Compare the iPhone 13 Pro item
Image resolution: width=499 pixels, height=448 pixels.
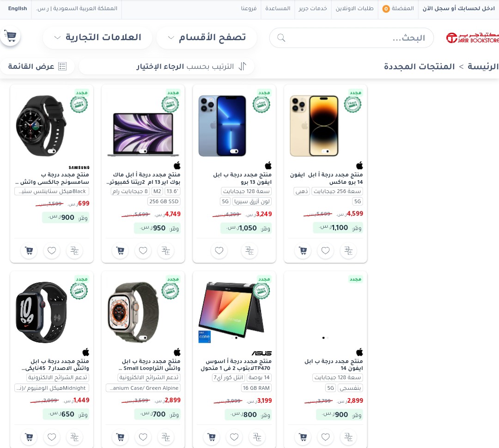249,251
